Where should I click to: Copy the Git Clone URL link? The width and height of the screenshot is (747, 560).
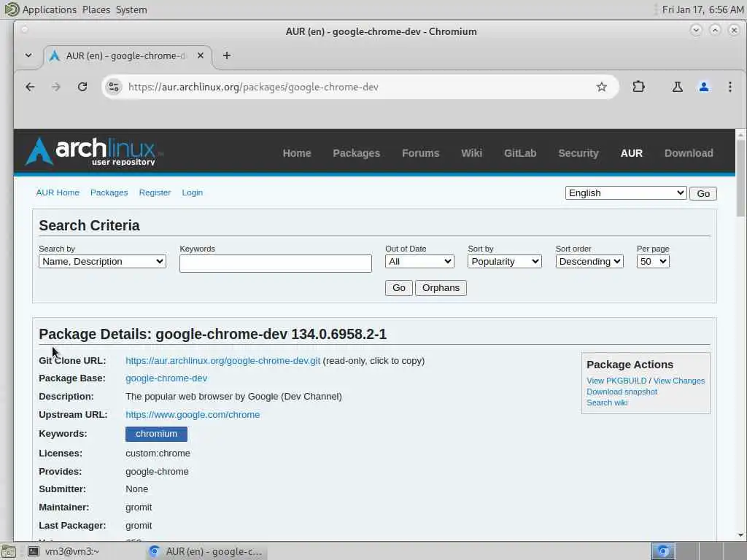click(222, 360)
